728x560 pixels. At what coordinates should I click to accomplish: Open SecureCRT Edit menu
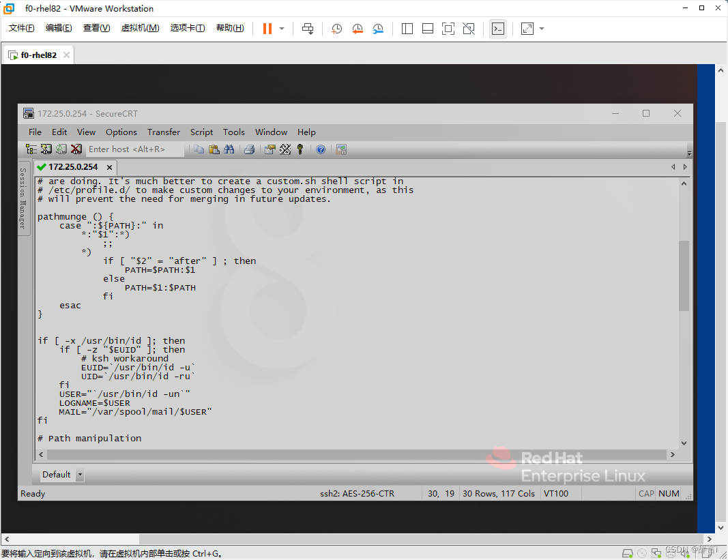point(59,132)
